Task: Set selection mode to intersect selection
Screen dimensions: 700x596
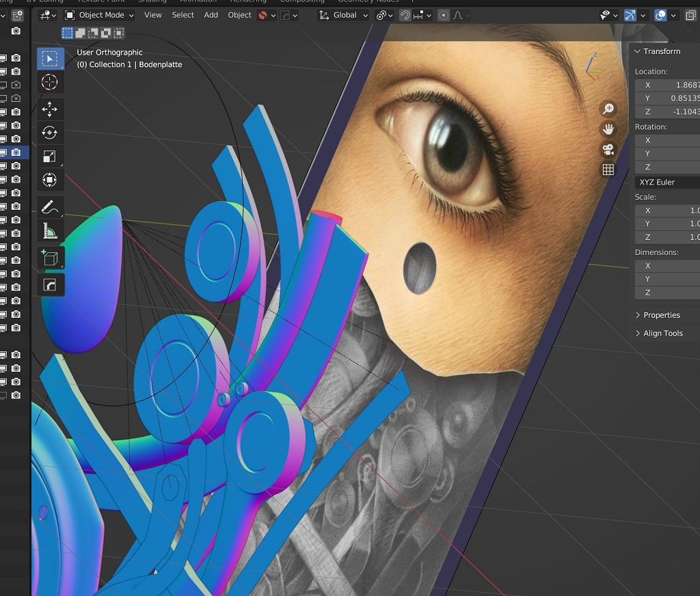Action: [x=119, y=33]
